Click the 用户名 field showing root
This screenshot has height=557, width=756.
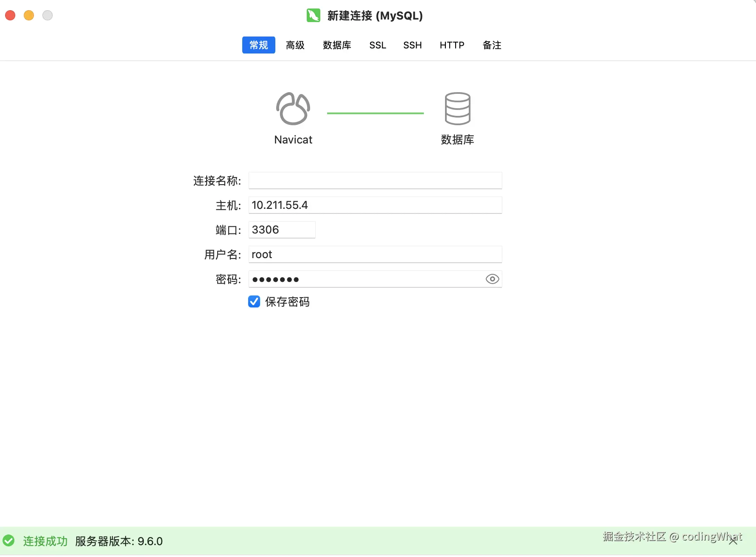[375, 254]
